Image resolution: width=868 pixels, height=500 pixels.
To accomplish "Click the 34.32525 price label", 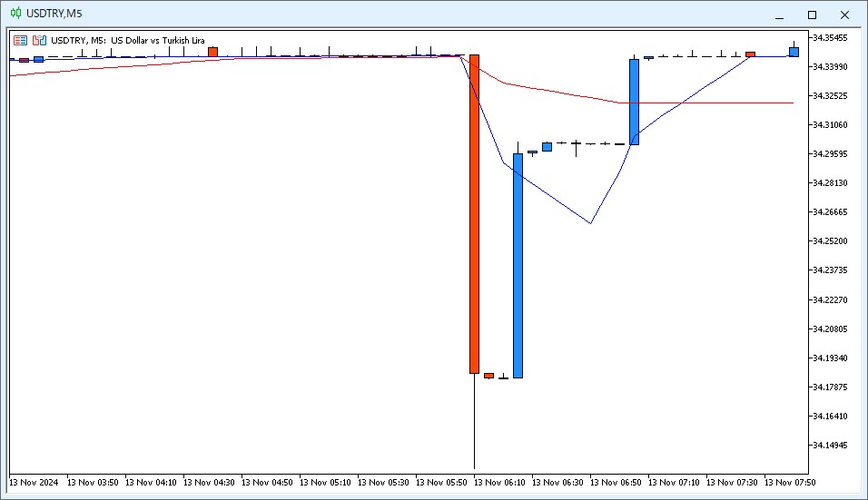I will [830, 95].
